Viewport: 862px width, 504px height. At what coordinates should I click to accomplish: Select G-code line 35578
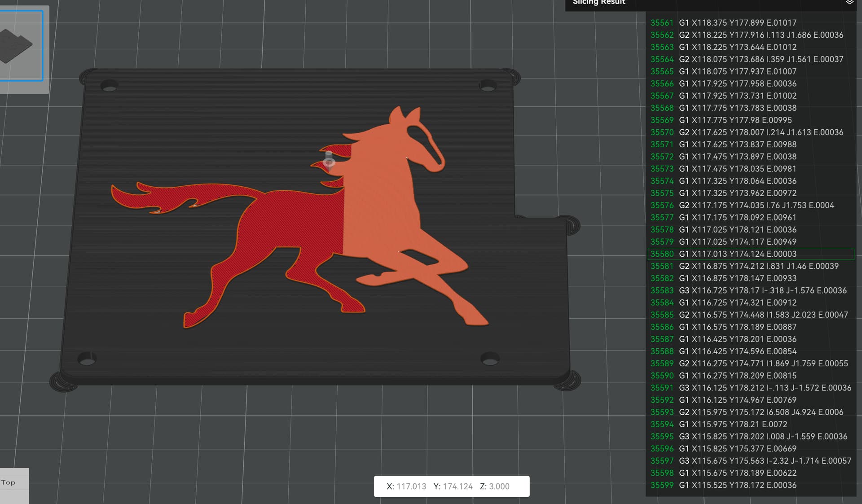pos(751,229)
